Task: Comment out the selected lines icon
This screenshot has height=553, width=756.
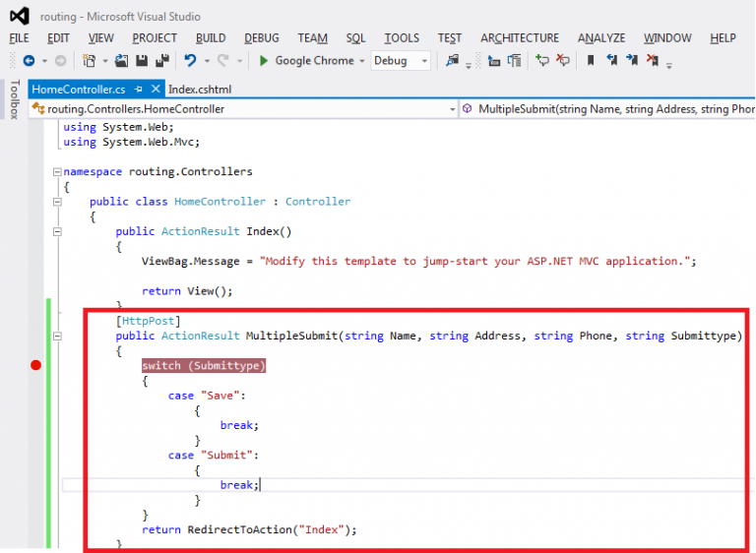Action: pyautogui.click(x=542, y=61)
